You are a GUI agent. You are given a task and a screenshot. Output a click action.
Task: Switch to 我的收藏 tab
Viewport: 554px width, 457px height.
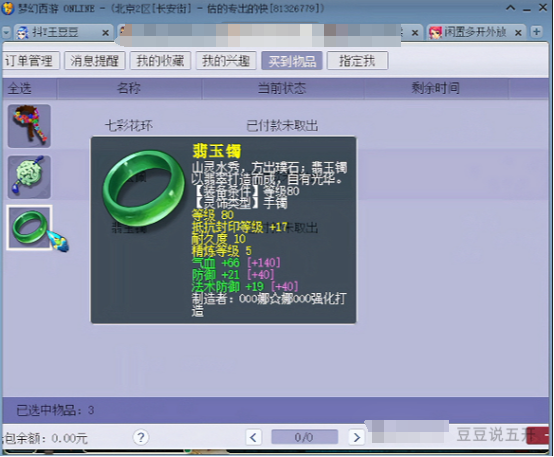coord(160,61)
